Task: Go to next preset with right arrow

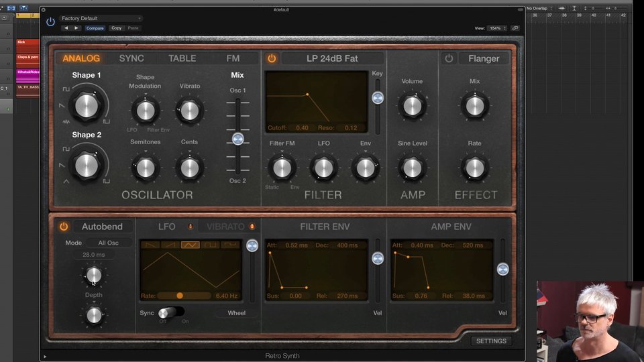Action: (76, 28)
